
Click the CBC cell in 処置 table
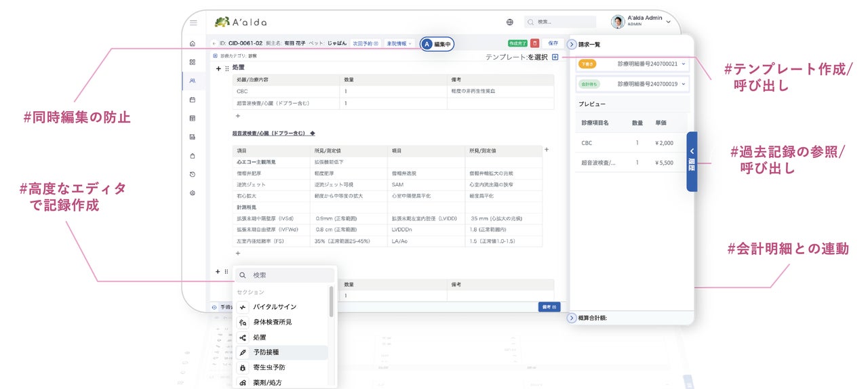pyautogui.click(x=285, y=91)
